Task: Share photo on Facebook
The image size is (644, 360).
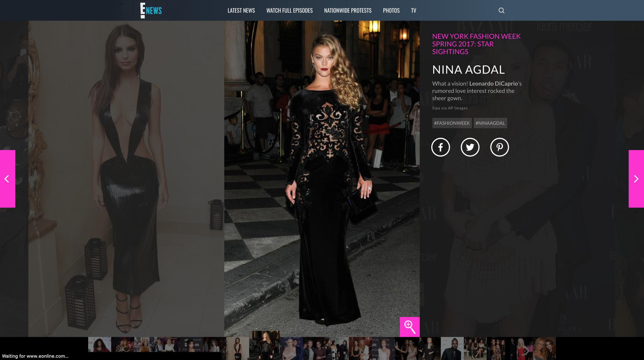Action: 440,147
